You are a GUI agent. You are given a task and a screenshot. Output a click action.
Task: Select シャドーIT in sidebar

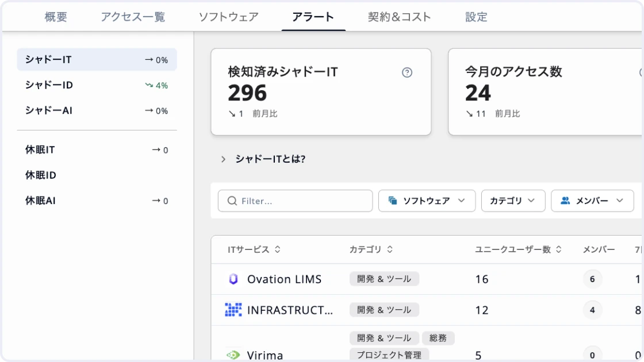click(x=97, y=60)
